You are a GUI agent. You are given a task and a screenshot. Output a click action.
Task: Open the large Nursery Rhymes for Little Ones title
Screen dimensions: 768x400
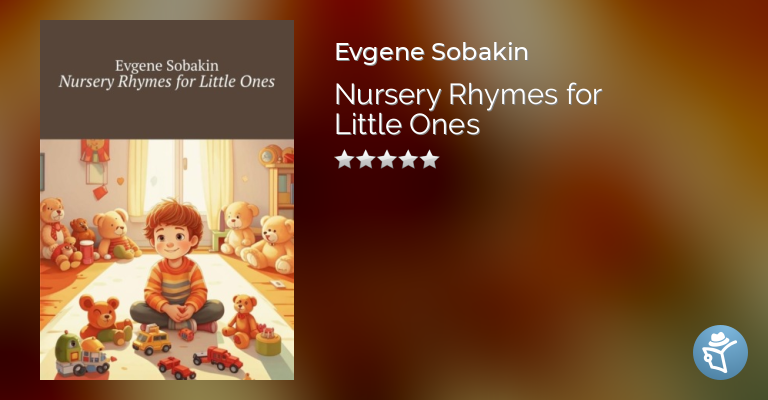coord(468,109)
